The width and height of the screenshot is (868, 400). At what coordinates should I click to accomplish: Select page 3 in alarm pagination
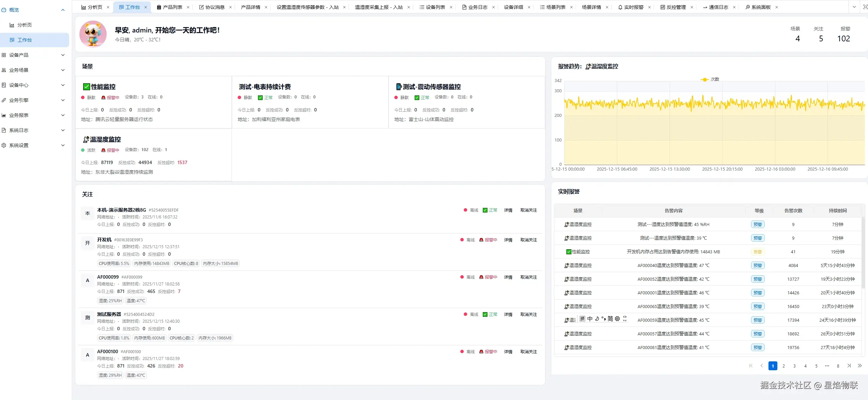(x=794, y=366)
